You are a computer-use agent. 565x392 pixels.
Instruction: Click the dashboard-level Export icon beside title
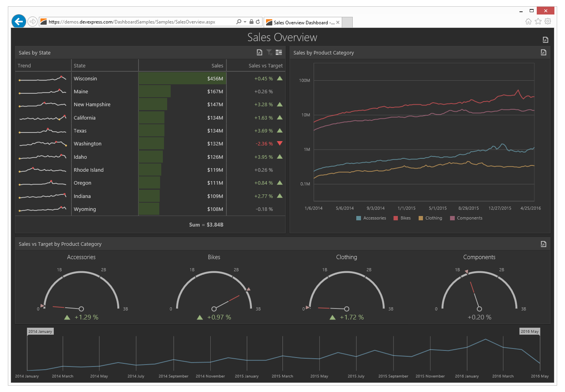click(545, 40)
